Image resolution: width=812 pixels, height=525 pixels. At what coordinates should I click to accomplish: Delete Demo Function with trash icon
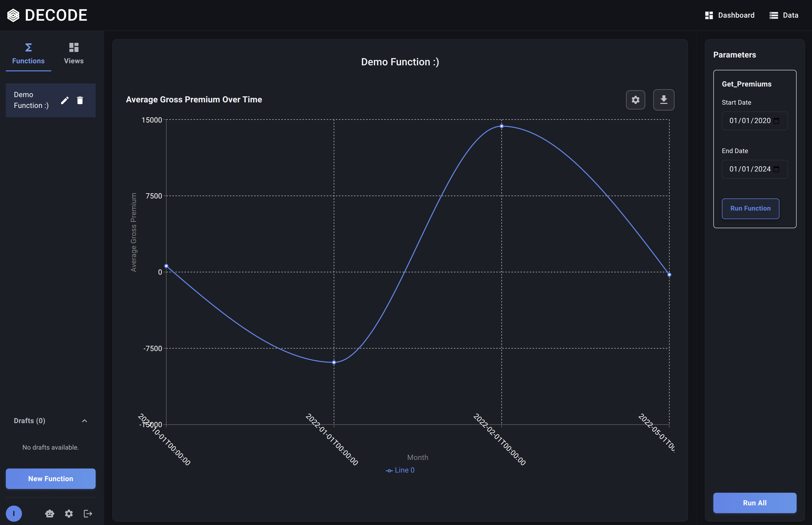click(x=80, y=100)
